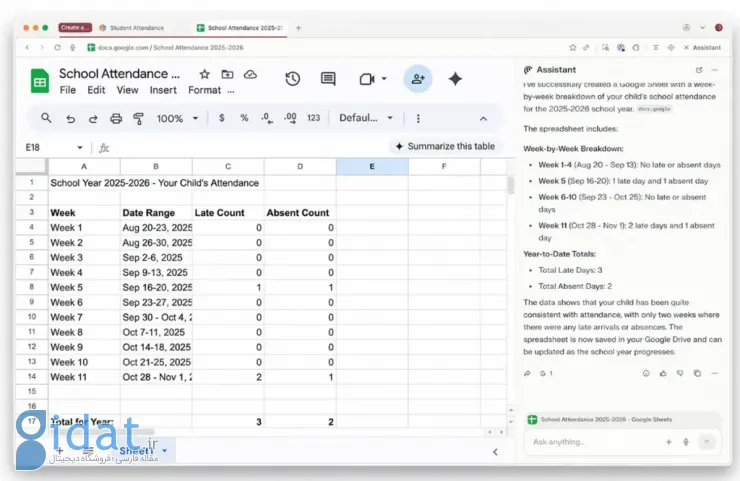Click the Gemini sparkle icon

click(x=455, y=79)
